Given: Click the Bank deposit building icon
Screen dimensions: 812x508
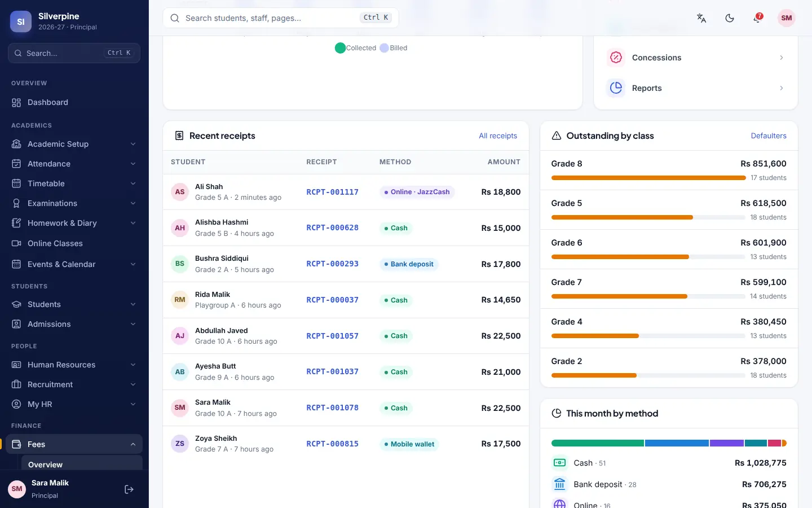Looking at the screenshot, I should click(x=560, y=484).
